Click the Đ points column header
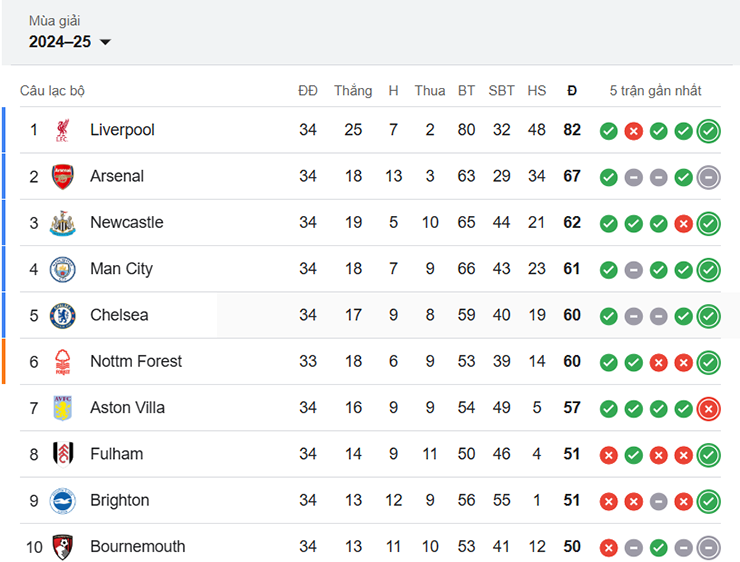 click(x=572, y=91)
